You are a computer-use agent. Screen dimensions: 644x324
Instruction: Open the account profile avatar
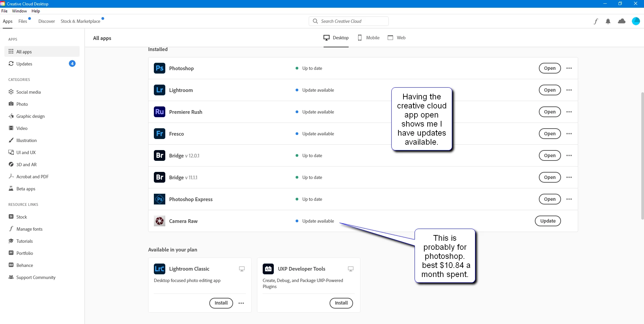click(636, 21)
